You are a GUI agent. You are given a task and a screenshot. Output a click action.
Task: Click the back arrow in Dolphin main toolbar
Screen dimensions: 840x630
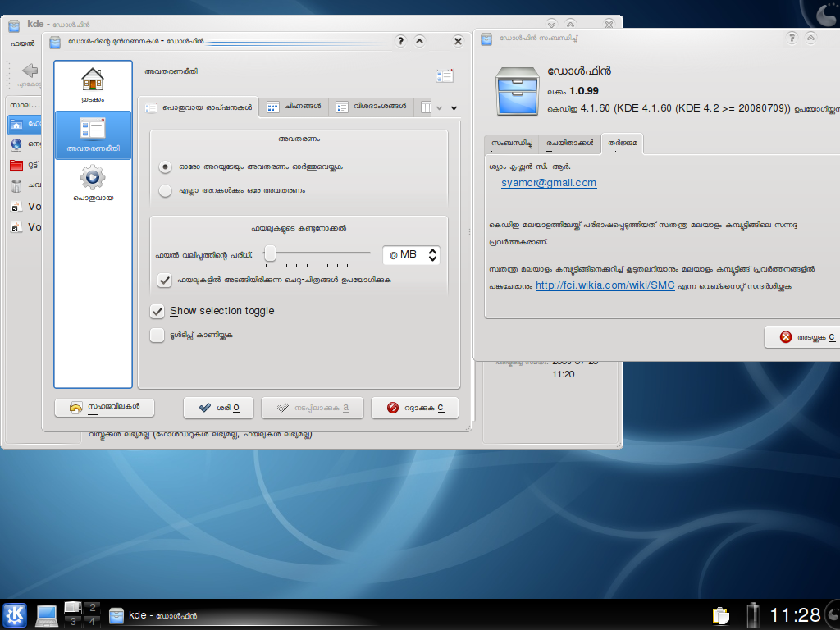(30, 71)
